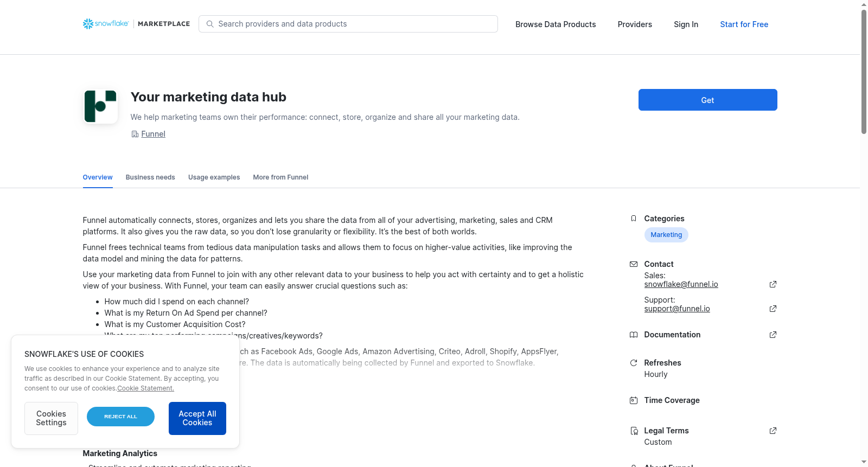Click snowflake@funnel.io sales email link

point(681,284)
